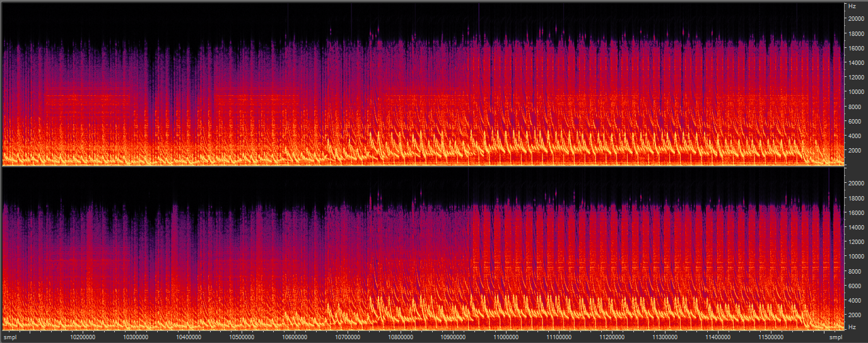
Task: Click 12000 on the upper channel frequency scale
Action: [x=856, y=77]
